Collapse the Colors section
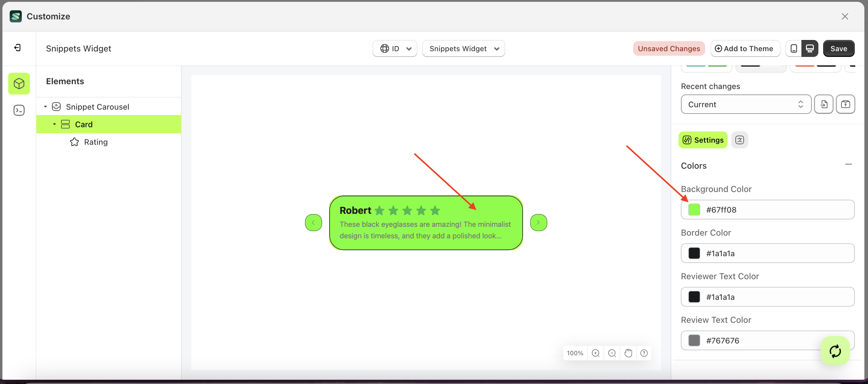This screenshot has height=384, width=868. click(x=849, y=164)
